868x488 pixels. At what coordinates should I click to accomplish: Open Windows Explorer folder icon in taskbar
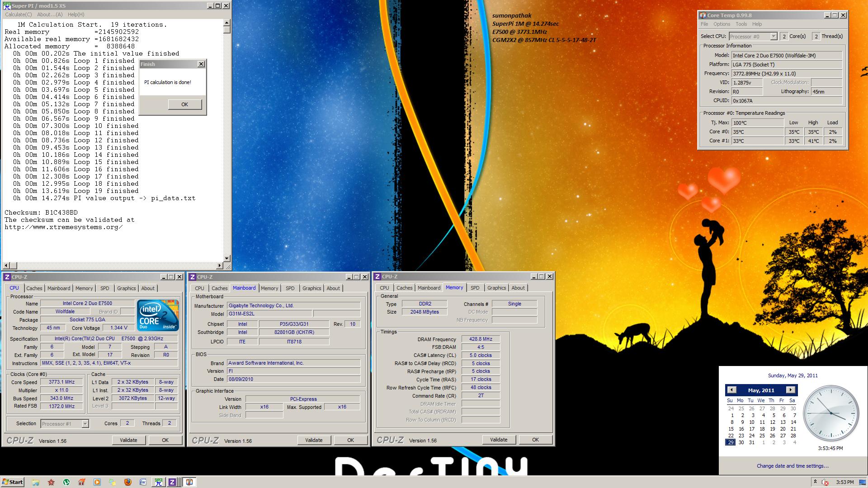pyautogui.click(x=36, y=482)
